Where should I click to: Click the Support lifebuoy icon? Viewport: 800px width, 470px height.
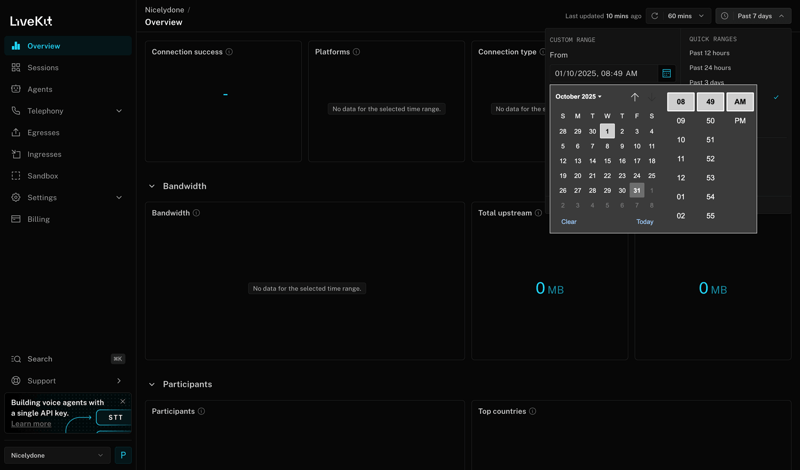16,381
